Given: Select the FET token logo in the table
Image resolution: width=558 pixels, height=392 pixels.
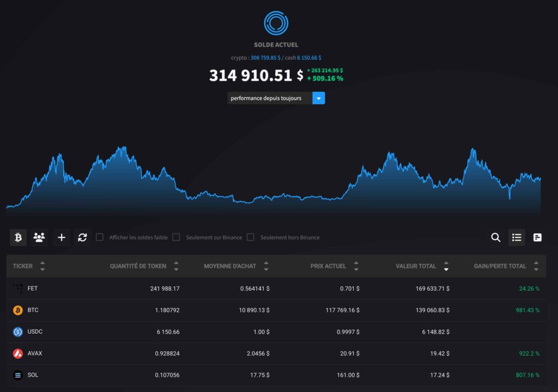Looking at the screenshot, I should click(17, 288).
